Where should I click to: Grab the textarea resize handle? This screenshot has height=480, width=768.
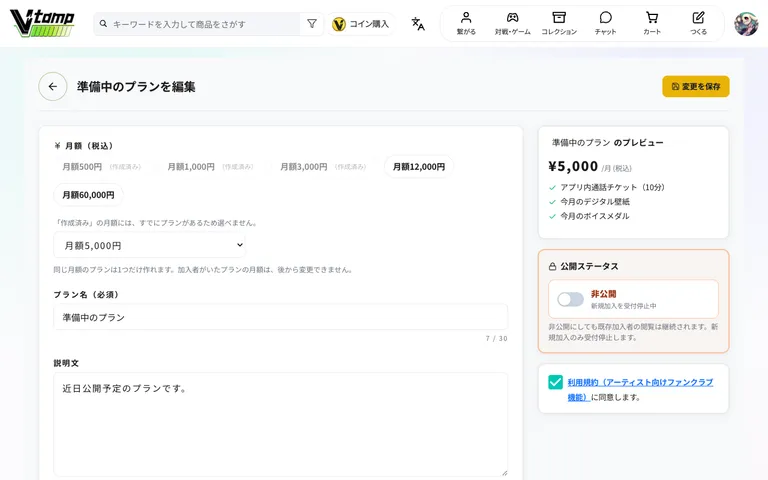coord(504,472)
